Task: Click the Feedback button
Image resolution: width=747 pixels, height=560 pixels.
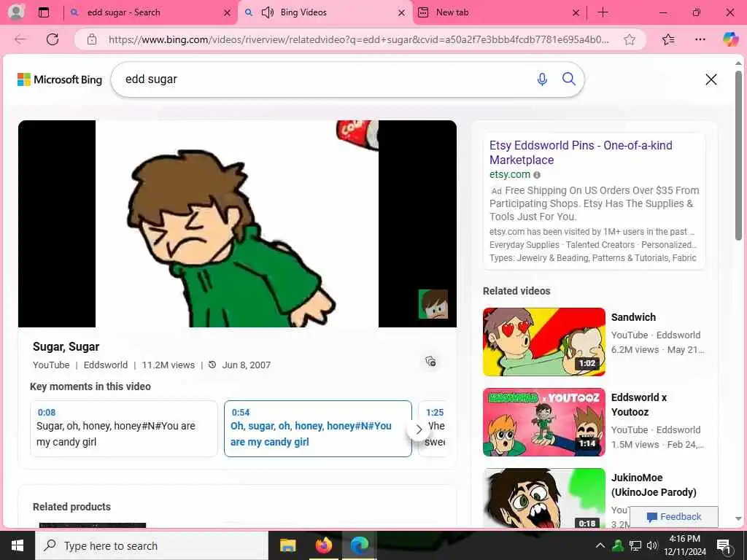Action: tap(673, 517)
